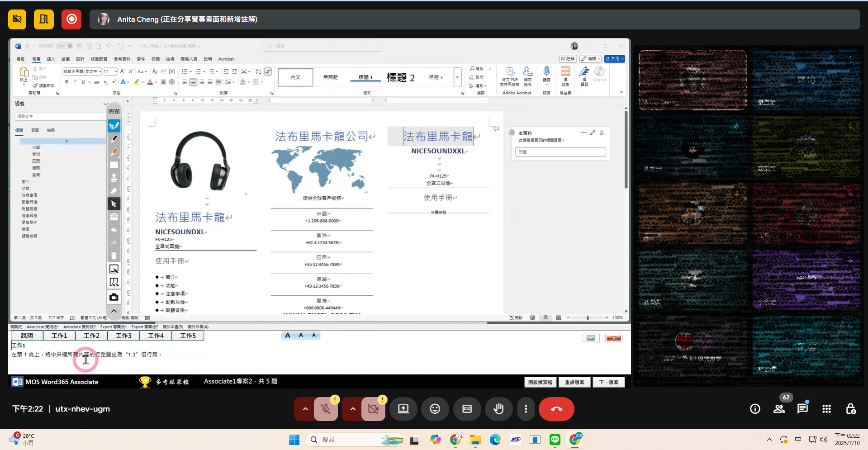The height and width of the screenshot is (450, 868).
Task: Open the emoji reactions button
Action: (x=435, y=409)
